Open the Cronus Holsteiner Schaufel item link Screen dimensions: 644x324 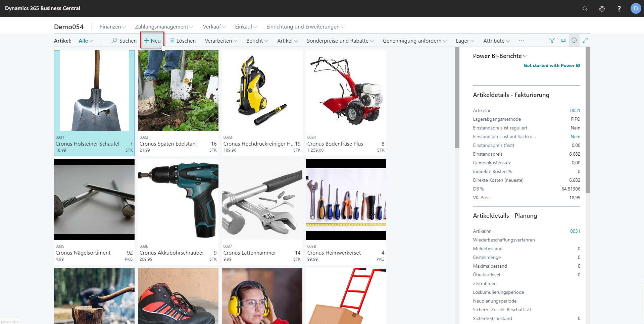click(x=87, y=144)
